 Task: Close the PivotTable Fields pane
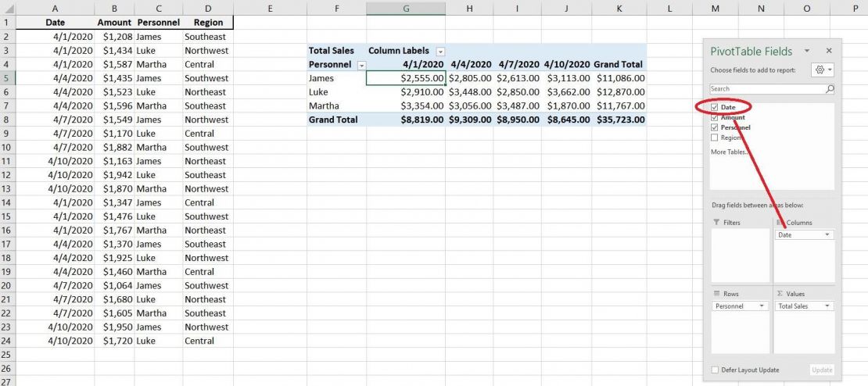point(829,51)
